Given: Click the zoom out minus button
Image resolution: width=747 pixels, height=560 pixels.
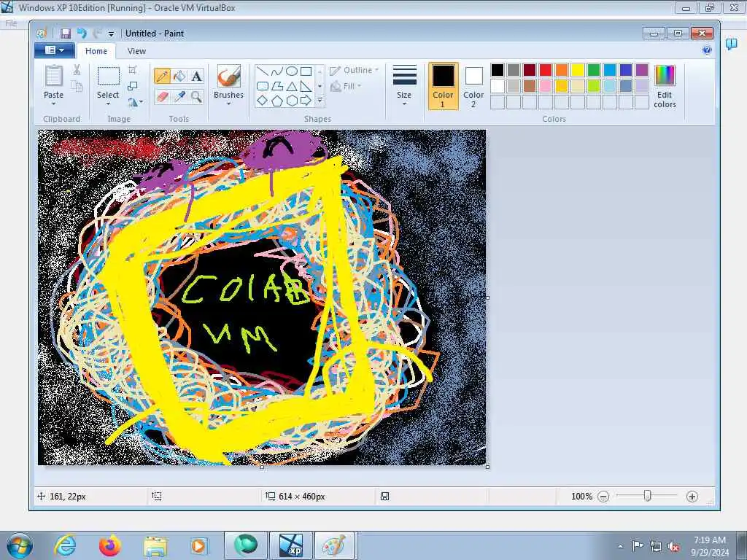Looking at the screenshot, I should (603, 497).
